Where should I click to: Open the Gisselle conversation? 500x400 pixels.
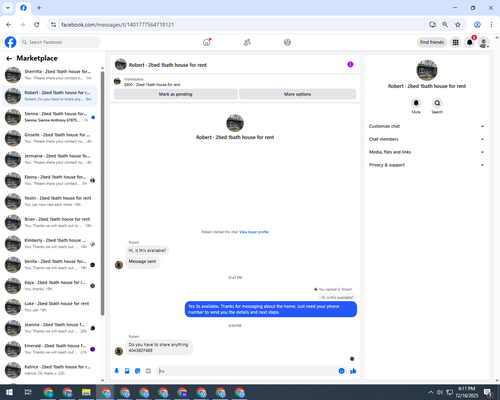(50, 138)
